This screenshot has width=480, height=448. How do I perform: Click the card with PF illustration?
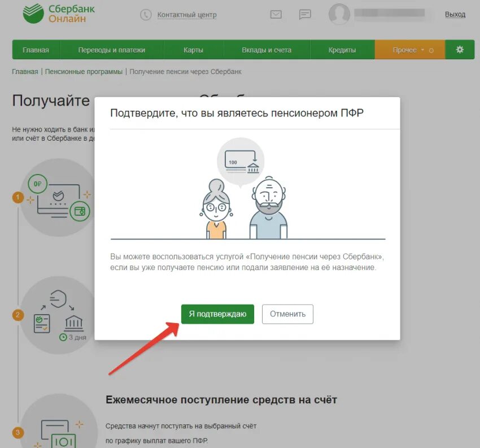click(58, 197)
